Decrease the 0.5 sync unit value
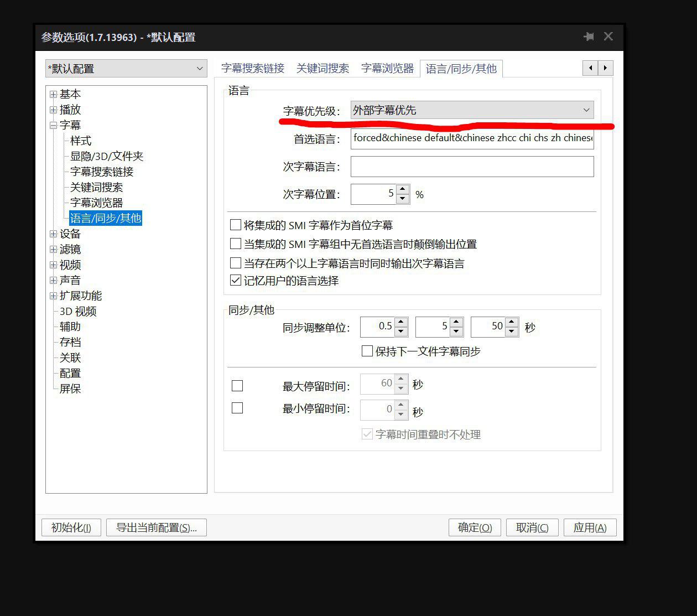Image resolution: width=697 pixels, height=616 pixels. [x=402, y=332]
